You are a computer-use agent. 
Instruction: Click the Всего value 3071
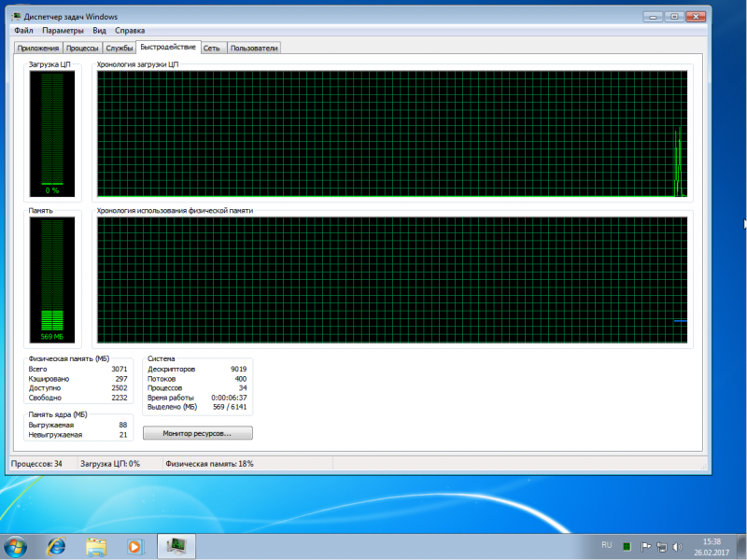120,369
